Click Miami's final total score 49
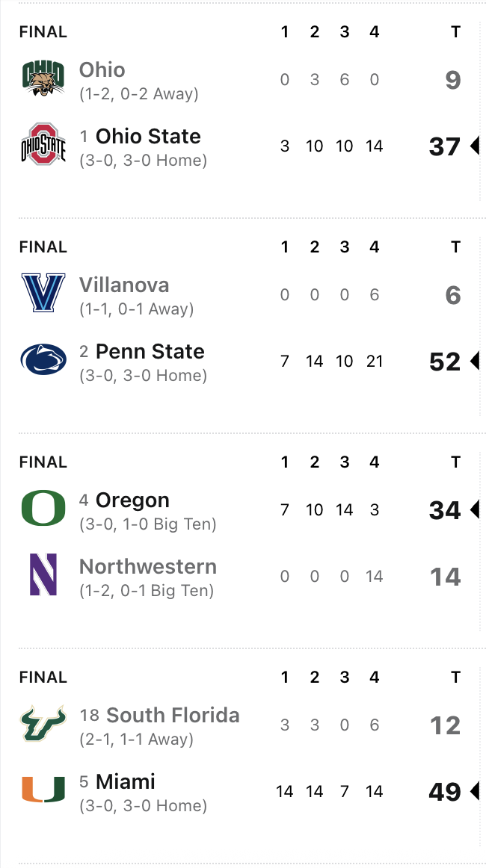Screen dimensions: 486x868 [x=444, y=792]
